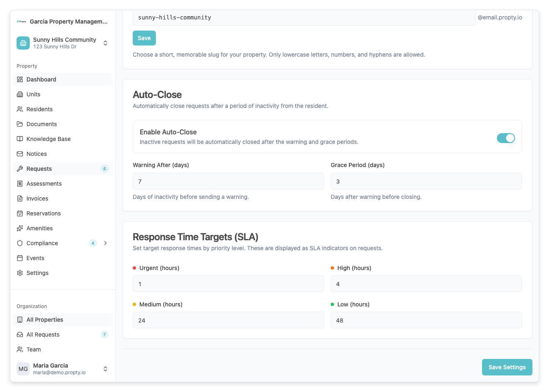This screenshot has width=549, height=392.
Task: Click the Compliance shield icon
Action: 20,243
